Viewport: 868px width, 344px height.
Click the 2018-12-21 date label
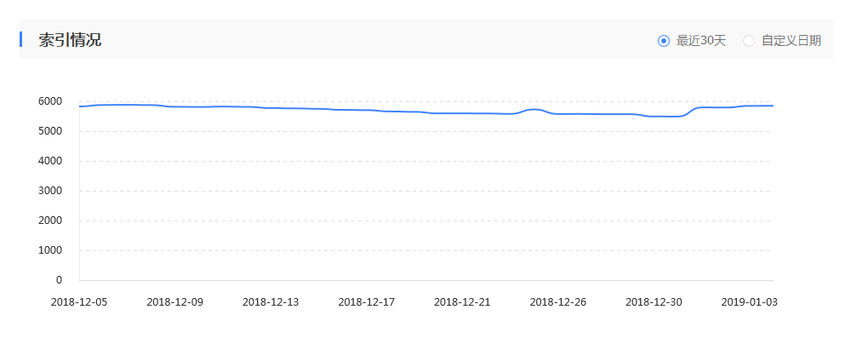point(462,302)
